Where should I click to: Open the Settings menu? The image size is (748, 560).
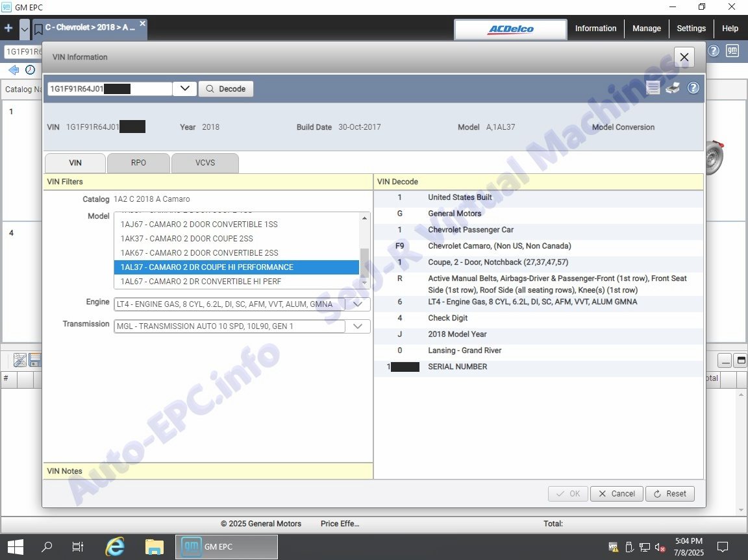[x=691, y=29]
